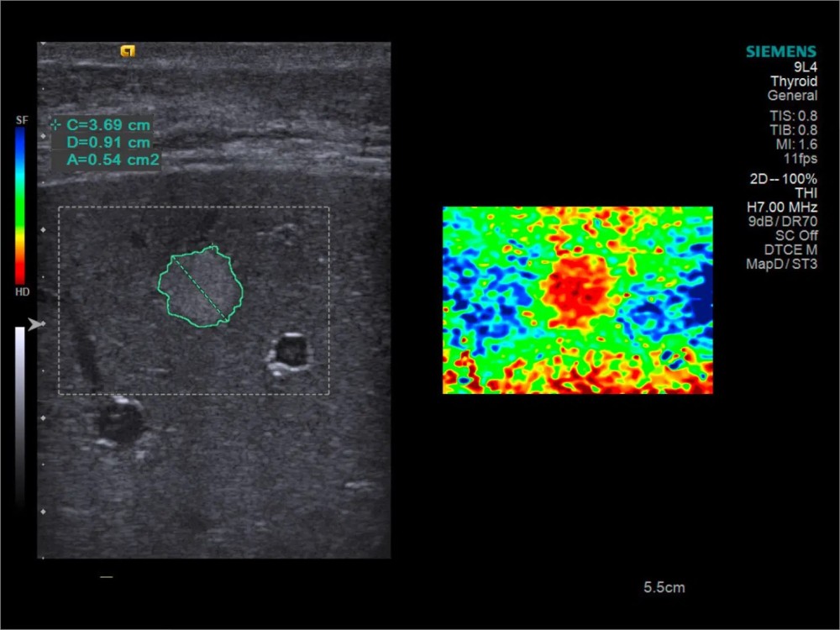Click the crosshair caliper icon beside C=3.69 cm
This screenshot has width=840, height=630.
(55, 125)
